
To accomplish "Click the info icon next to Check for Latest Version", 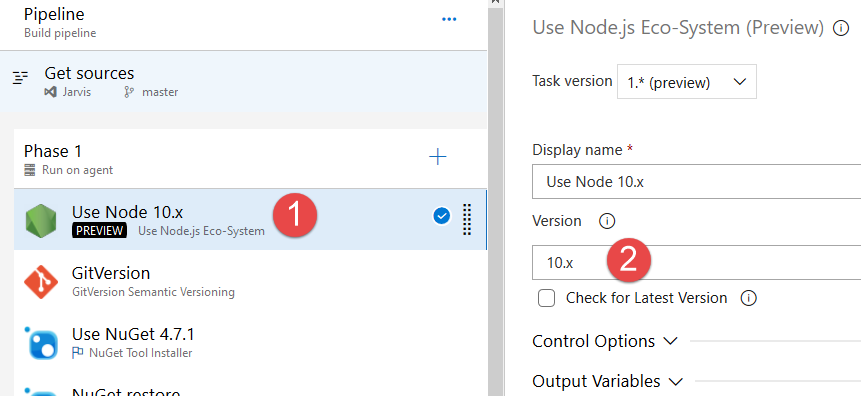I will (x=748, y=298).
